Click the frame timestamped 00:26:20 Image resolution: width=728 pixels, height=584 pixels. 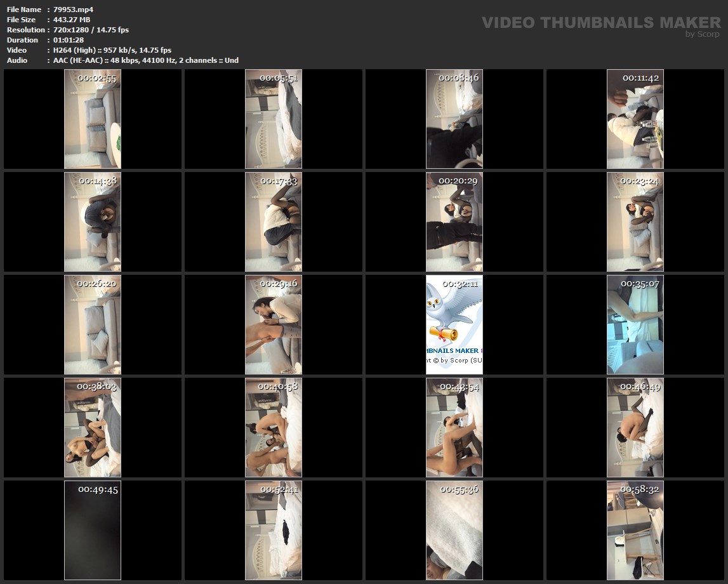pos(93,324)
